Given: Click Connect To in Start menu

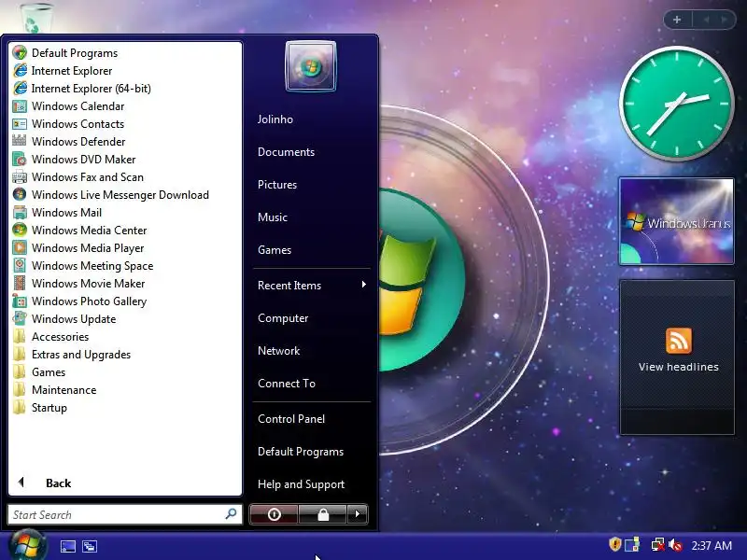Looking at the screenshot, I should 287,384.
